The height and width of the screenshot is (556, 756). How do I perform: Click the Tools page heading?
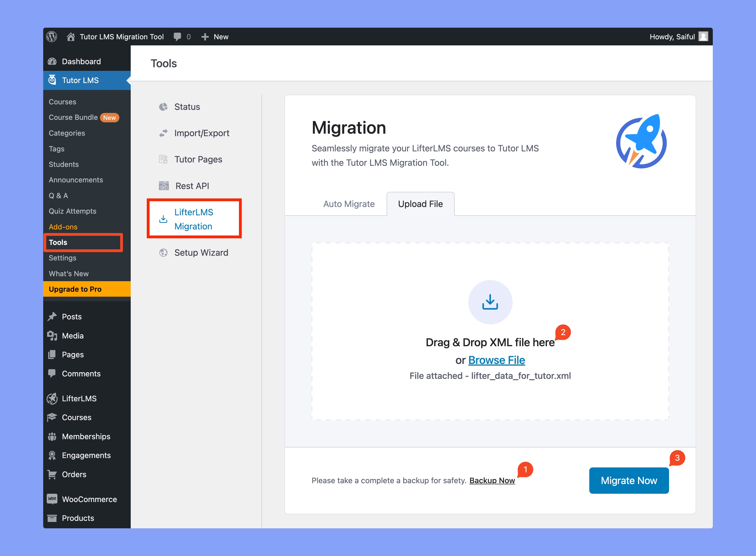[x=164, y=63]
